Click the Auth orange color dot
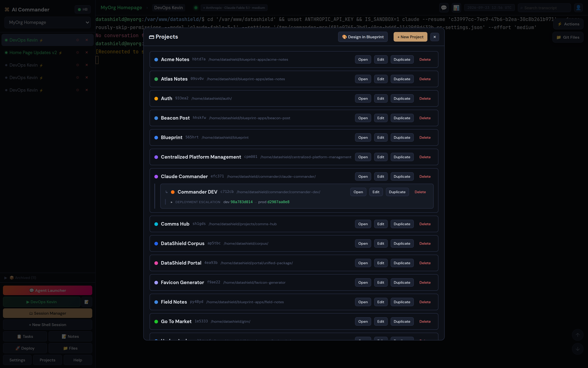The width and height of the screenshot is (588, 368). pyautogui.click(x=156, y=99)
